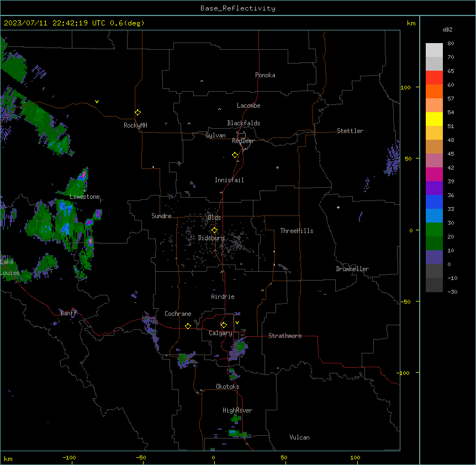The width and height of the screenshot is (476, 465).
Task: Click yellow V marker northwest of RockyMH
Action: click(x=97, y=102)
